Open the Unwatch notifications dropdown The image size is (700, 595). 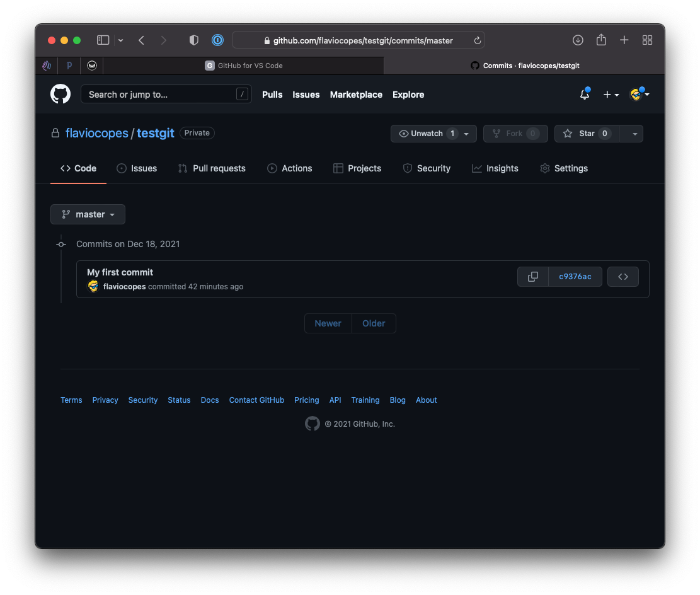point(433,134)
